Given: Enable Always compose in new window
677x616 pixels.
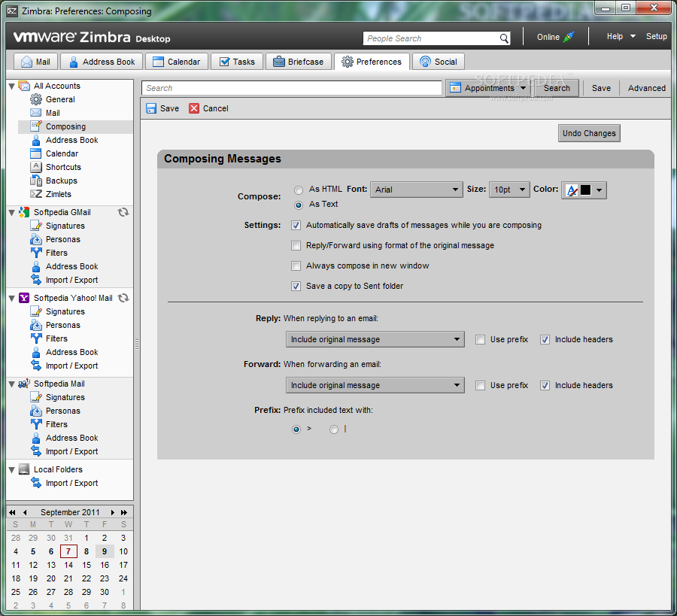Looking at the screenshot, I should coord(296,266).
